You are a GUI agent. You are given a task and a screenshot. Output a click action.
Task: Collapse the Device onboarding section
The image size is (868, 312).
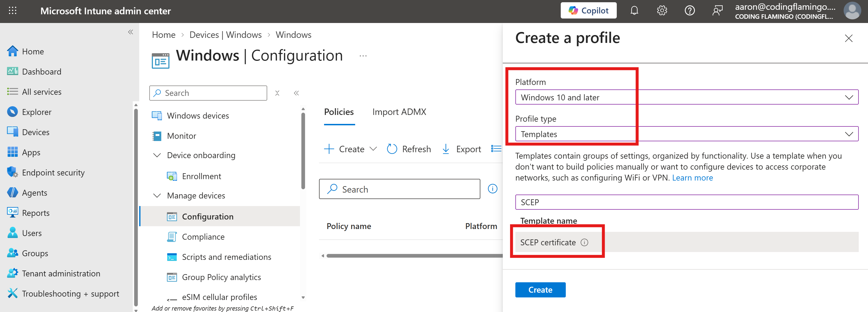coord(157,155)
